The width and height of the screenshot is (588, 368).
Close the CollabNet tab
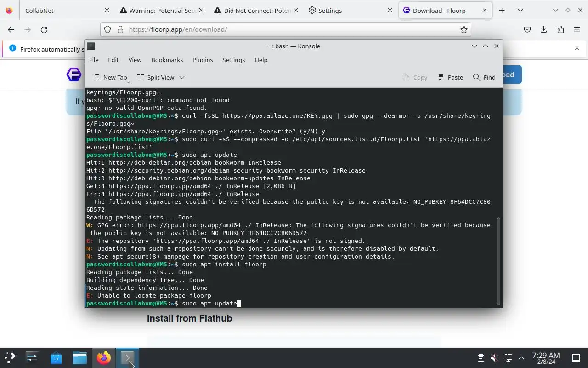click(107, 10)
